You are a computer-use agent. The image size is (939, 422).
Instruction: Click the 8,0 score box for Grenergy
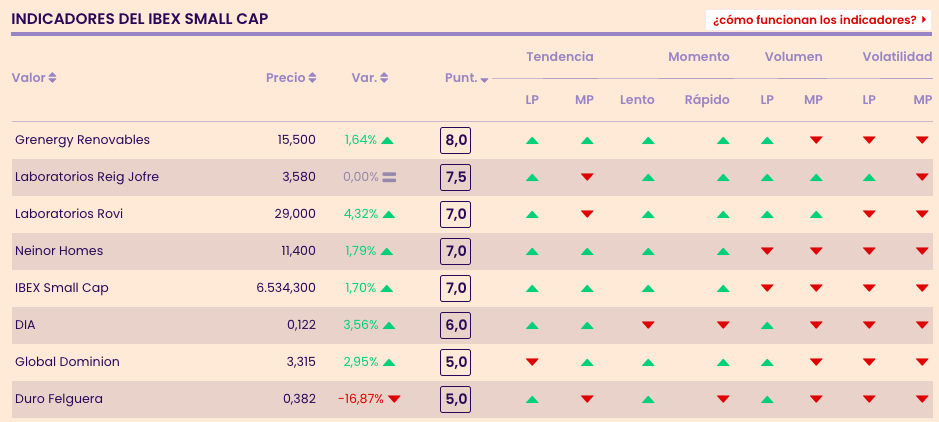click(x=455, y=140)
